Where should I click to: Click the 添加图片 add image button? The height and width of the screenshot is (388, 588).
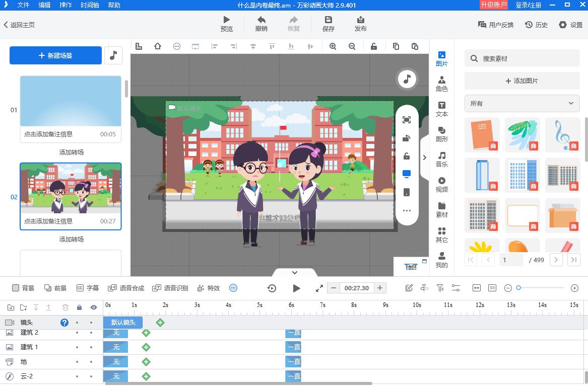[x=521, y=81]
